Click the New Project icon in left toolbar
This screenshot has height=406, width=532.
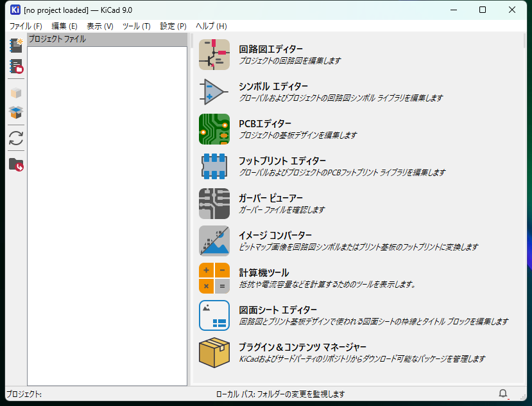click(x=16, y=46)
